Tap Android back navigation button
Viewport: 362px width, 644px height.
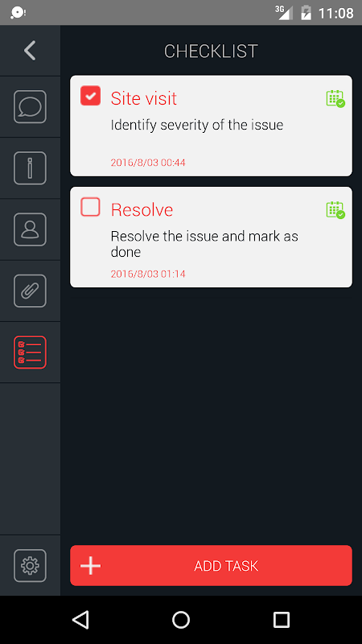(80, 620)
